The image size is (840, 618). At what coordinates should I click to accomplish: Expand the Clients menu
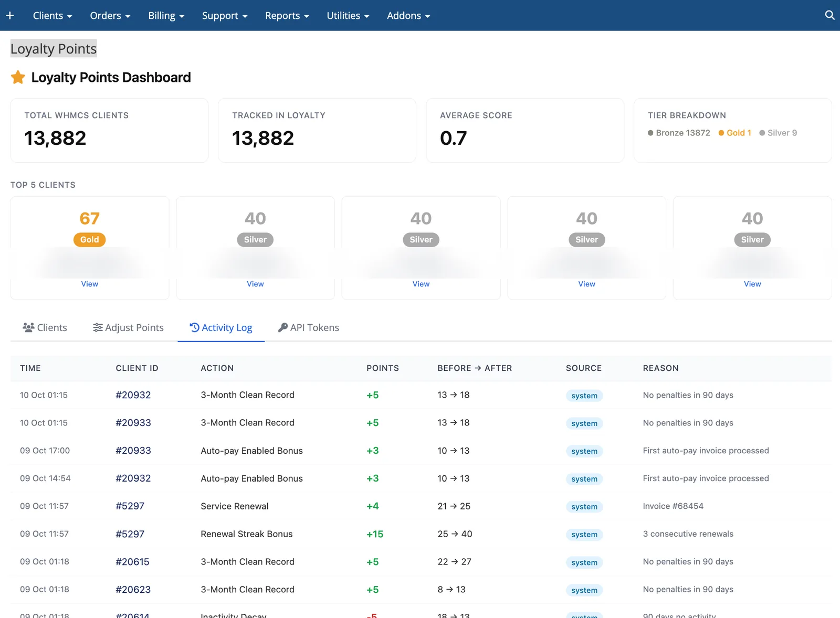52,16
